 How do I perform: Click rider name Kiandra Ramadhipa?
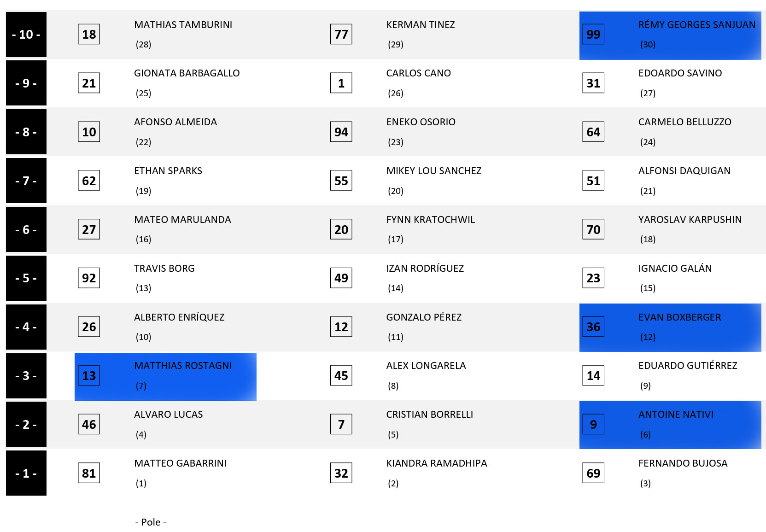[x=436, y=463]
